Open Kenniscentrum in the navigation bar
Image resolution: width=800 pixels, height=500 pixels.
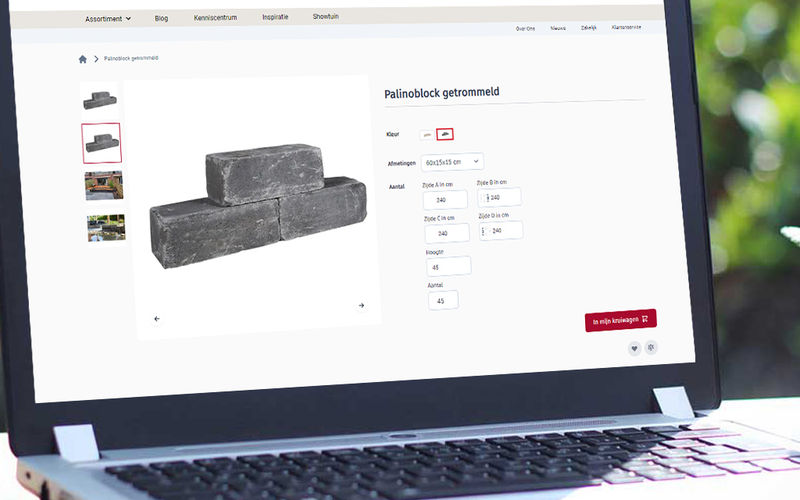point(215,17)
